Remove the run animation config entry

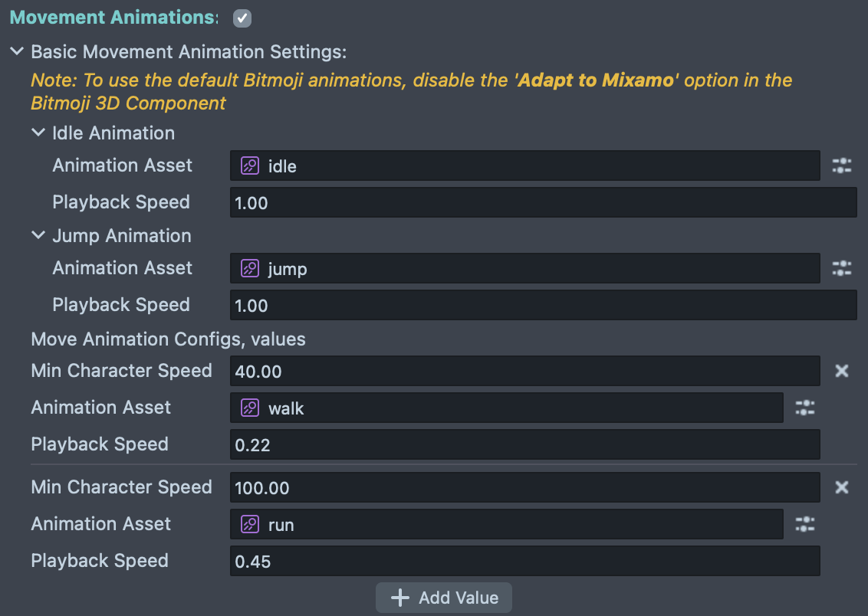pyautogui.click(x=842, y=487)
